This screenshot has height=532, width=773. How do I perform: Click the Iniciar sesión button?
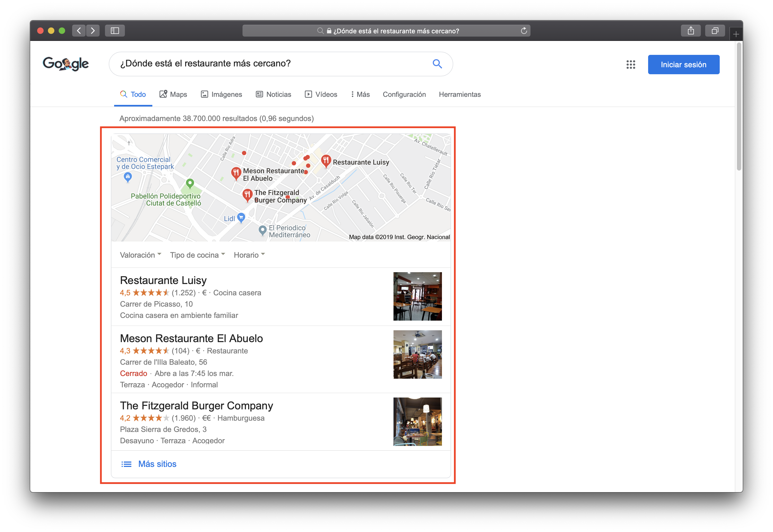tap(683, 65)
